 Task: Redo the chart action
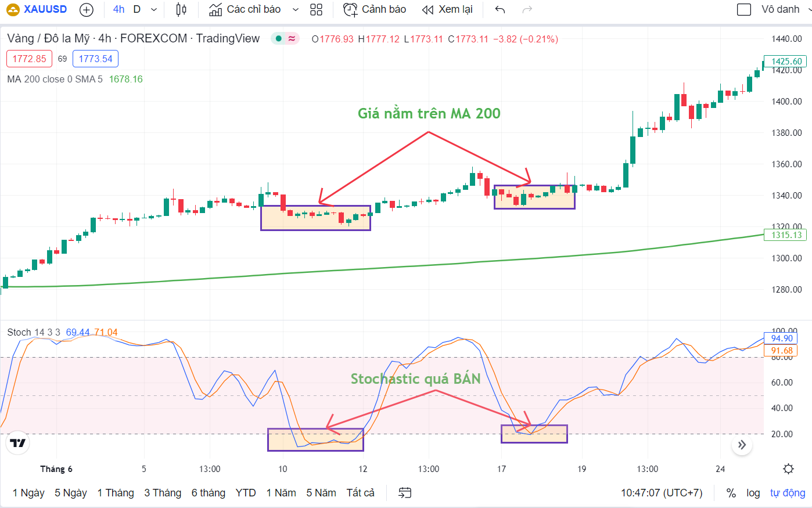click(527, 9)
